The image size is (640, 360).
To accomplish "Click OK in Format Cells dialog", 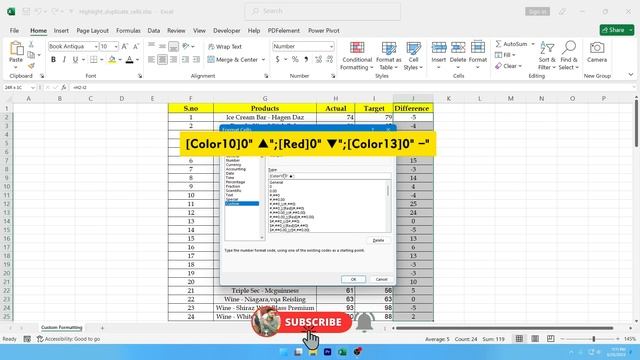I will pos(353,279).
